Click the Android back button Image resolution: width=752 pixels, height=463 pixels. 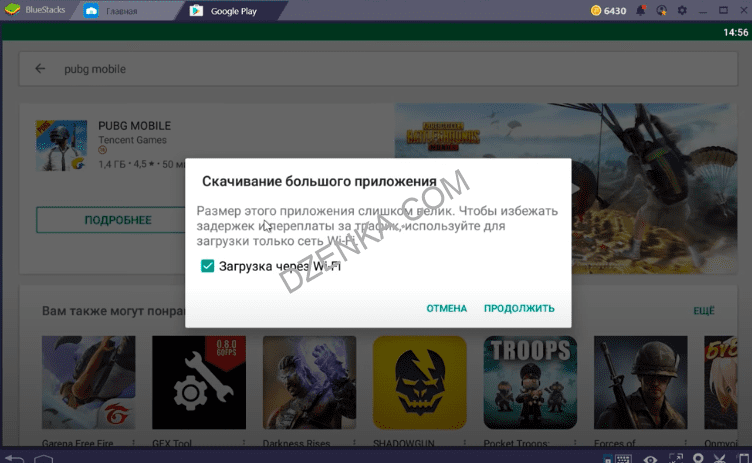pos(14,459)
